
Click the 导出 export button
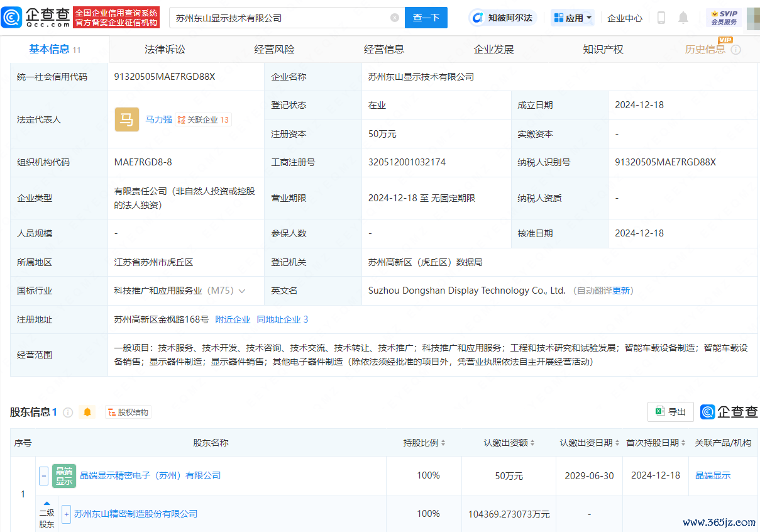tap(671, 412)
